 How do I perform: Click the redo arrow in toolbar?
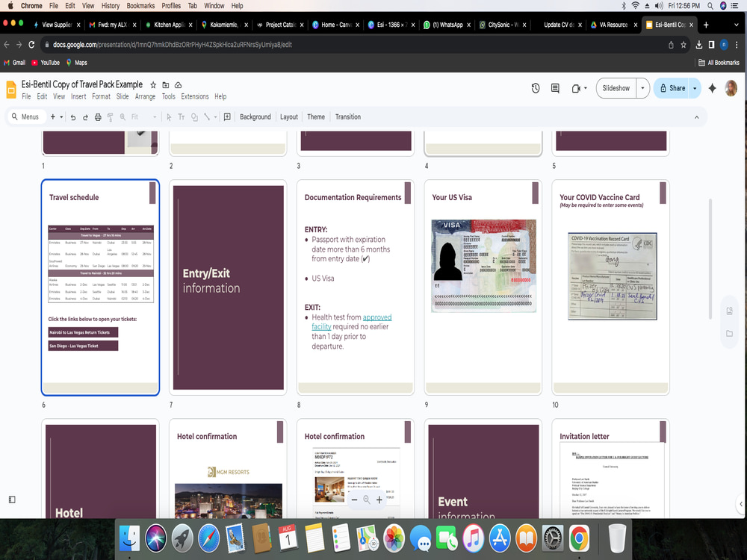click(x=85, y=117)
